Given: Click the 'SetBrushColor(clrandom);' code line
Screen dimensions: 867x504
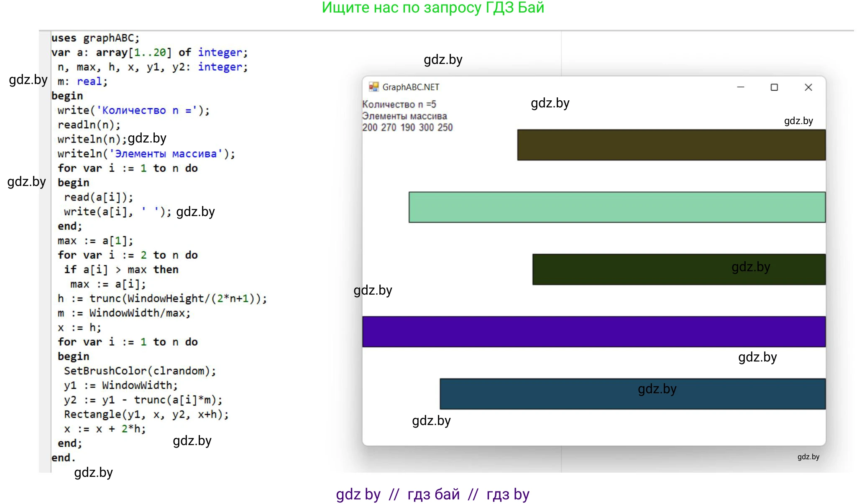Looking at the screenshot, I should point(140,371).
